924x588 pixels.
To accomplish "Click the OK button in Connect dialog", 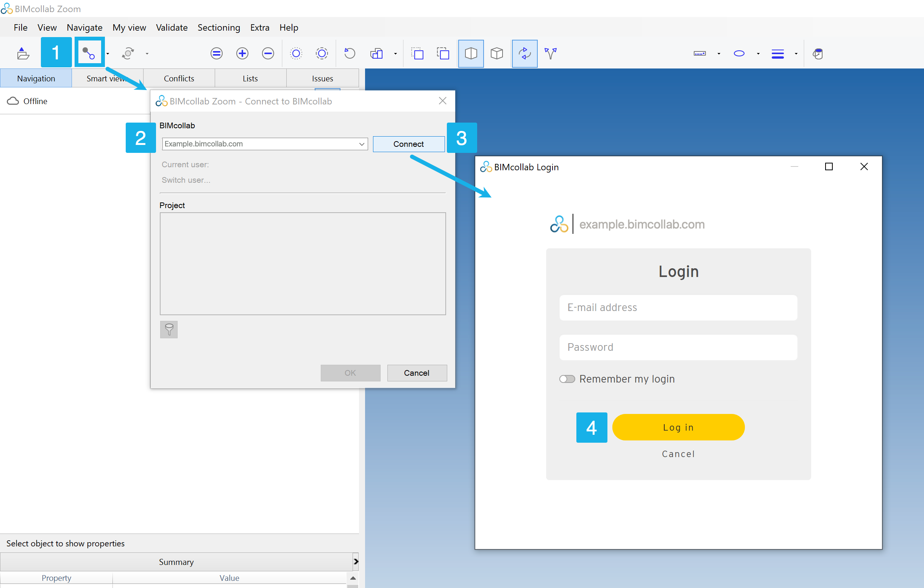I will (x=350, y=373).
